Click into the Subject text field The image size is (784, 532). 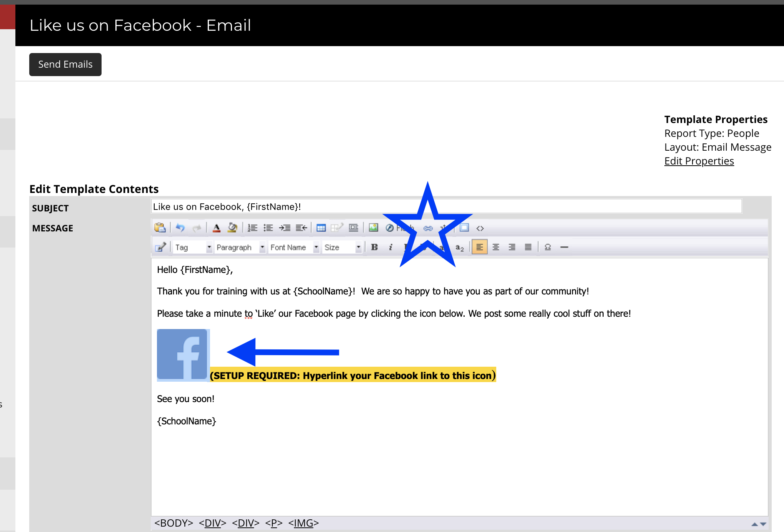[446, 206]
